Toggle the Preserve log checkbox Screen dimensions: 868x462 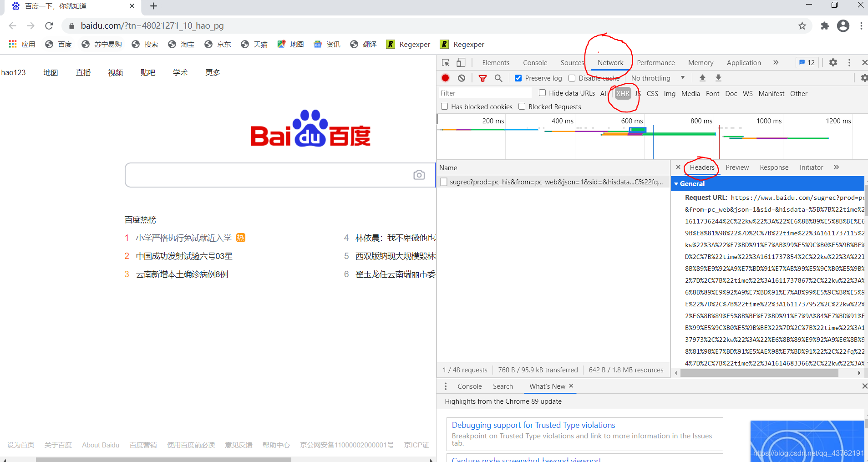[518, 78]
